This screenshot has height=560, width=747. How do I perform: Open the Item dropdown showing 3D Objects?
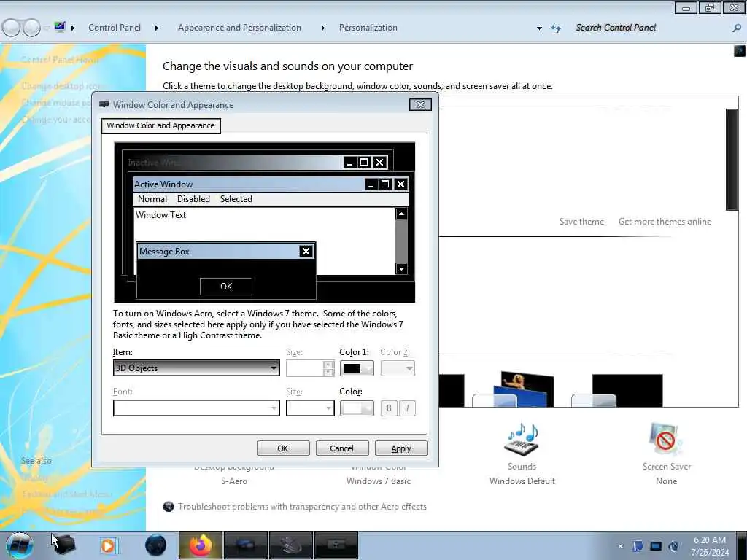click(x=196, y=367)
